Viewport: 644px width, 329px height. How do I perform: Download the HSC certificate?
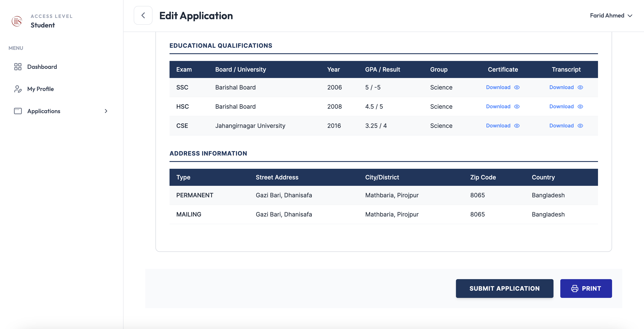498,107
